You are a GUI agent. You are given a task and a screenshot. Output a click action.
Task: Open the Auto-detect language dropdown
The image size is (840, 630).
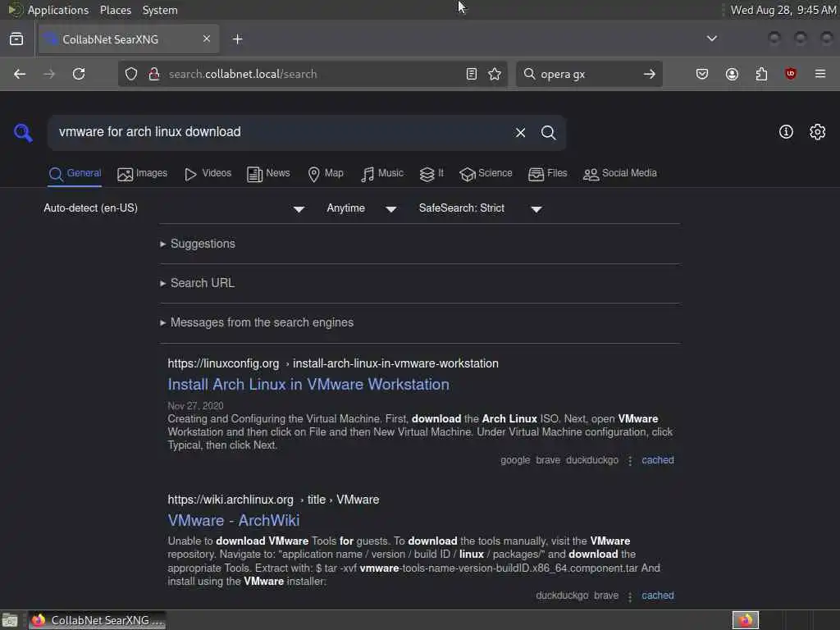pyautogui.click(x=174, y=208)
